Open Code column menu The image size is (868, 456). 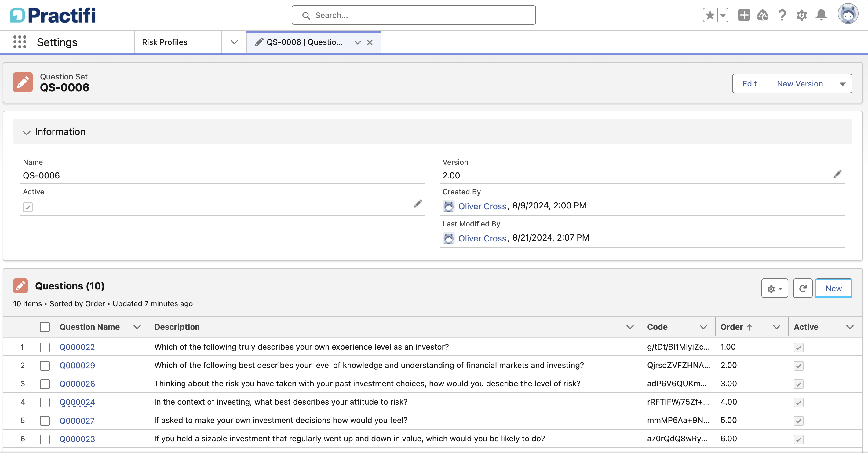(703, 327)
